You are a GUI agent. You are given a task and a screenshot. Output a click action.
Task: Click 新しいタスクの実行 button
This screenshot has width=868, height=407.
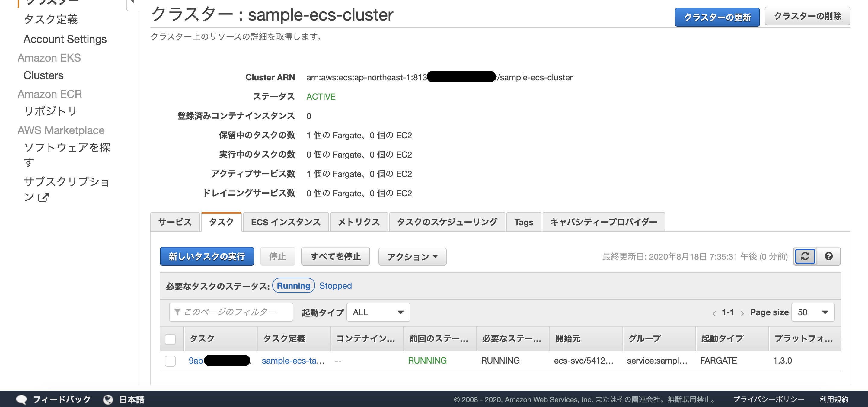[207, 256]
